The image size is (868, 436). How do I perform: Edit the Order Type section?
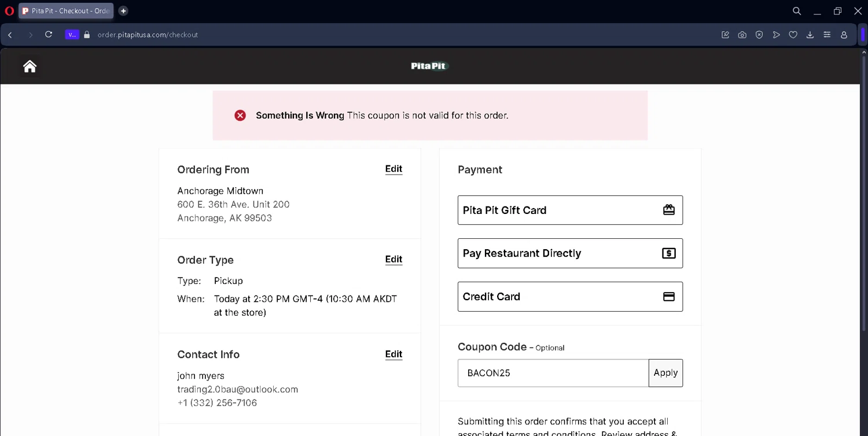click(393, 260)
